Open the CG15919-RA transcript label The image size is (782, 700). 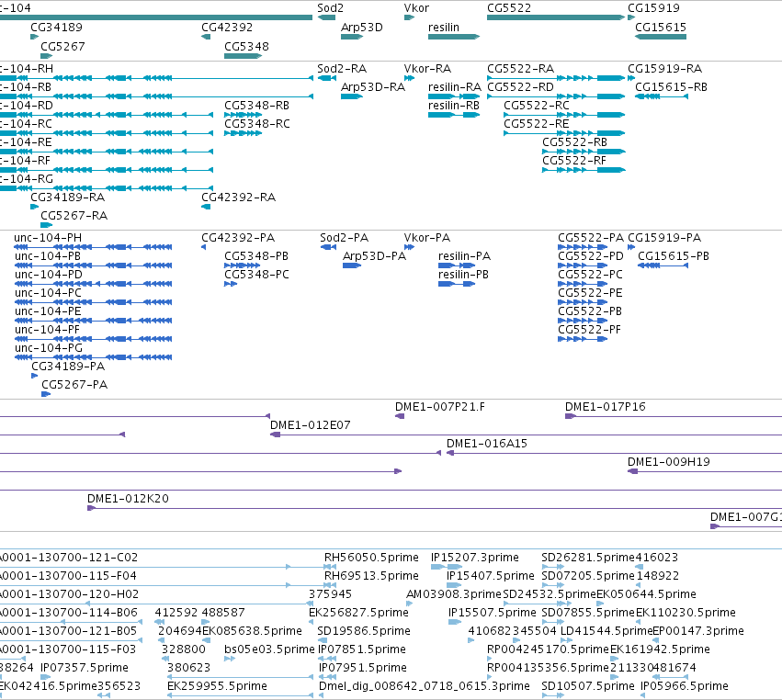click(x=664, y=69)
